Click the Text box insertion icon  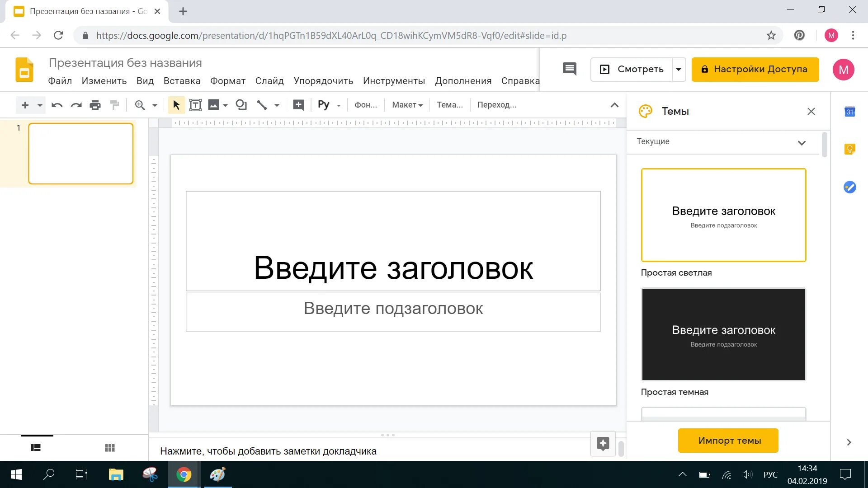point(195,105)
